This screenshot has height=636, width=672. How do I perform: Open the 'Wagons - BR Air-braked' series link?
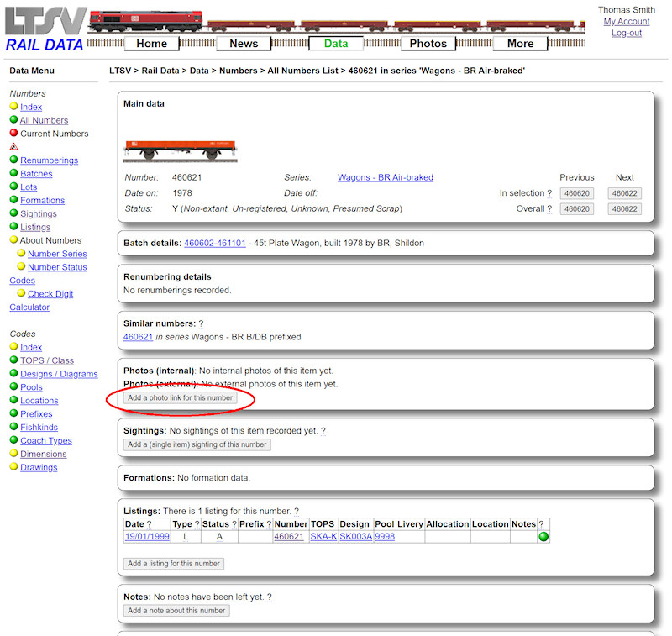(385, 177)
